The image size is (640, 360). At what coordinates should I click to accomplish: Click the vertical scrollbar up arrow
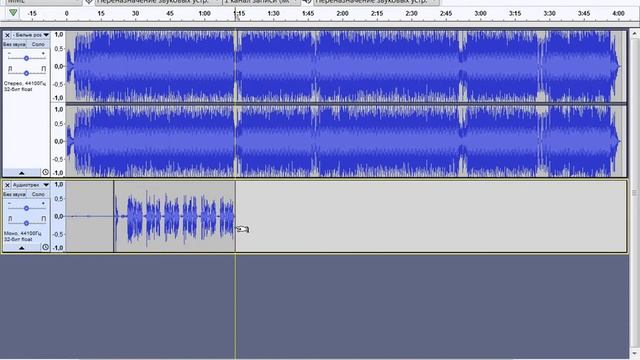tap(635, 34)
